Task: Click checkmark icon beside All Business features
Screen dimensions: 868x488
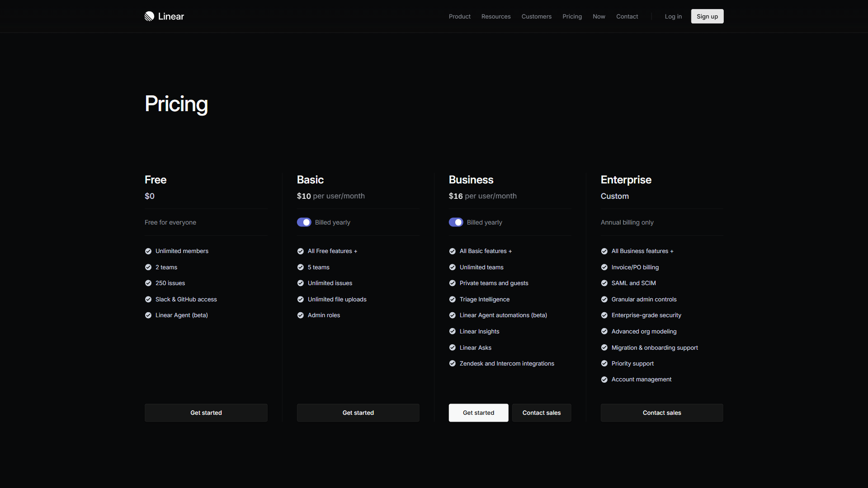Action: pyautogui.click(x=604, y=251)
